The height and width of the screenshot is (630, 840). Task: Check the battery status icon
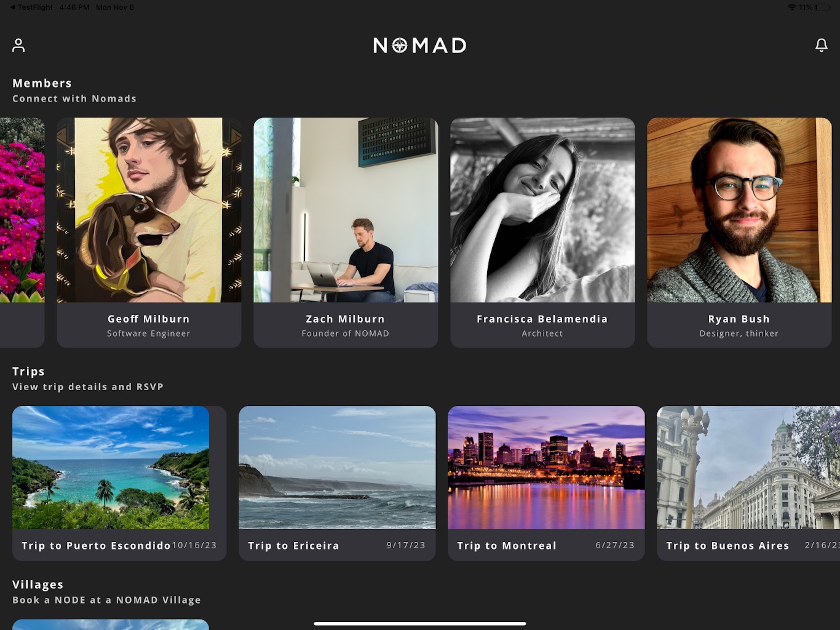coord(822,7)
